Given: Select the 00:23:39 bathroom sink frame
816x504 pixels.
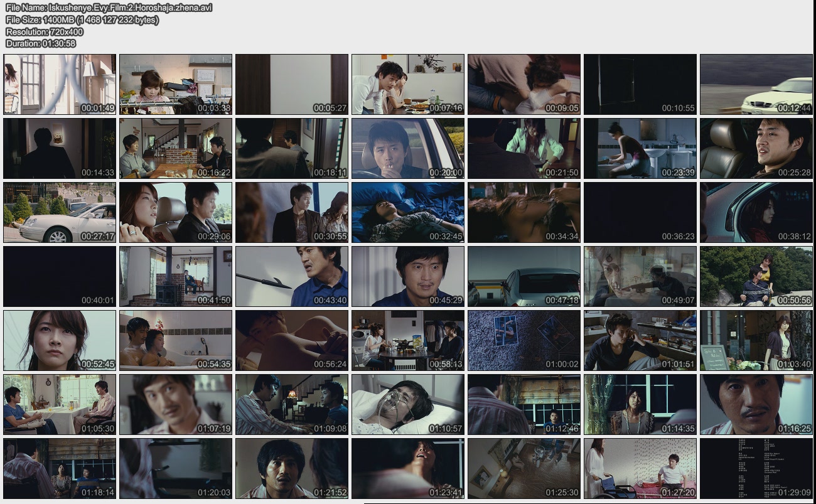Looking at the screenshot, I should click(x=640, y=148).
